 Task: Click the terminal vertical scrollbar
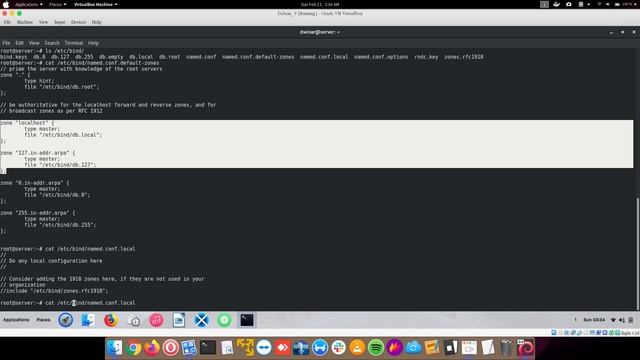coord(638,253)
